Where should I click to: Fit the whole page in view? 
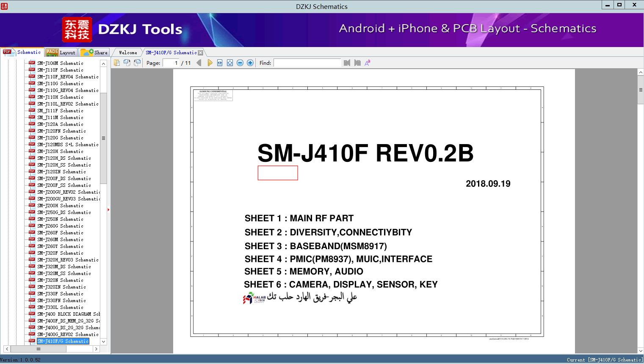[230, 63]
